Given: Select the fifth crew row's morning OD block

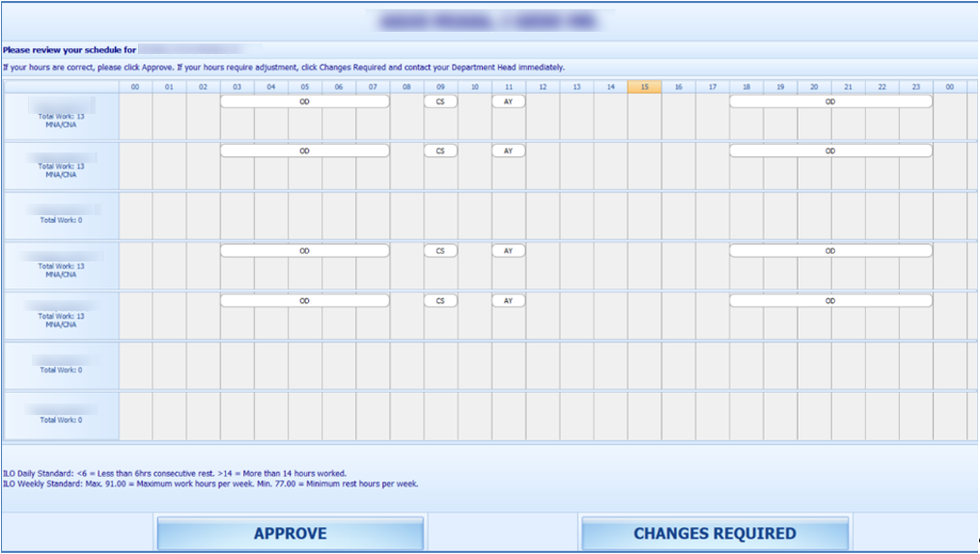Looking at the screenshot, I should tap(304, 300).
